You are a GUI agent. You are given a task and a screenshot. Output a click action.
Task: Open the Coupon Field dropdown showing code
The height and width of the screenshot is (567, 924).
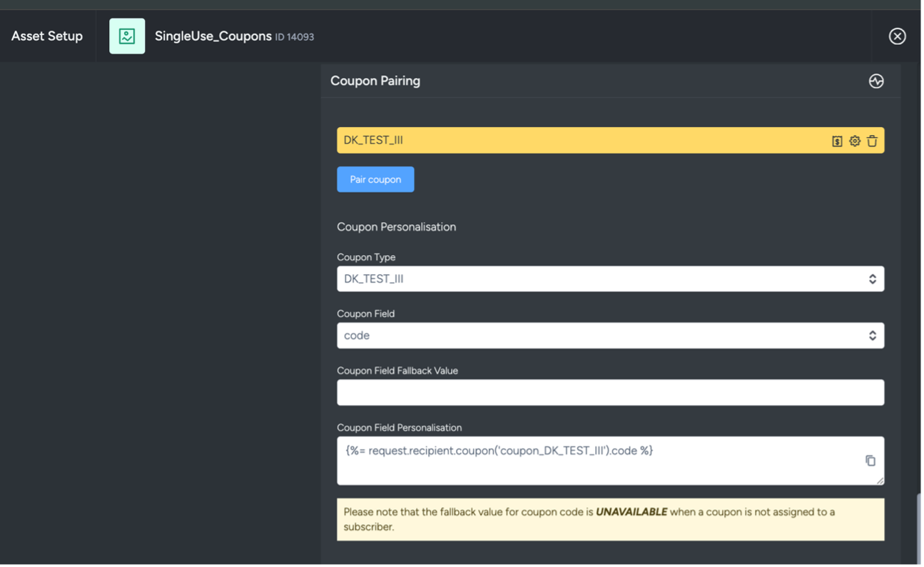click(610, 335)
